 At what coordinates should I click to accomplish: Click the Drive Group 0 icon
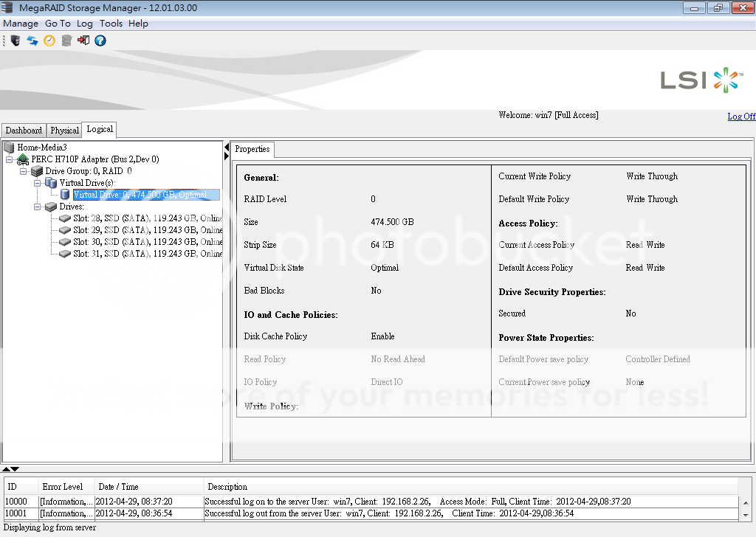[x=37, y=171]
